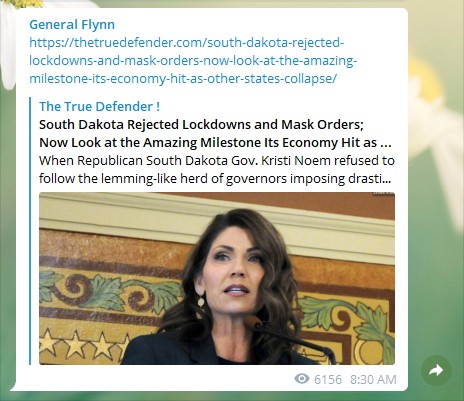Click the star pattern in preview image
Image resolution: width=464 pixels, height=401 pixels.
click(83, 345)
